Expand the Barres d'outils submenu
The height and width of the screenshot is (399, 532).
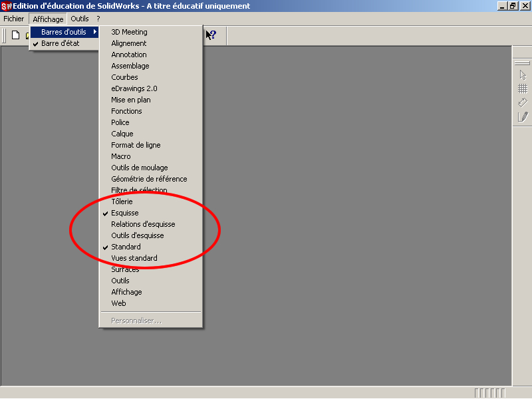tap(65, 32)
